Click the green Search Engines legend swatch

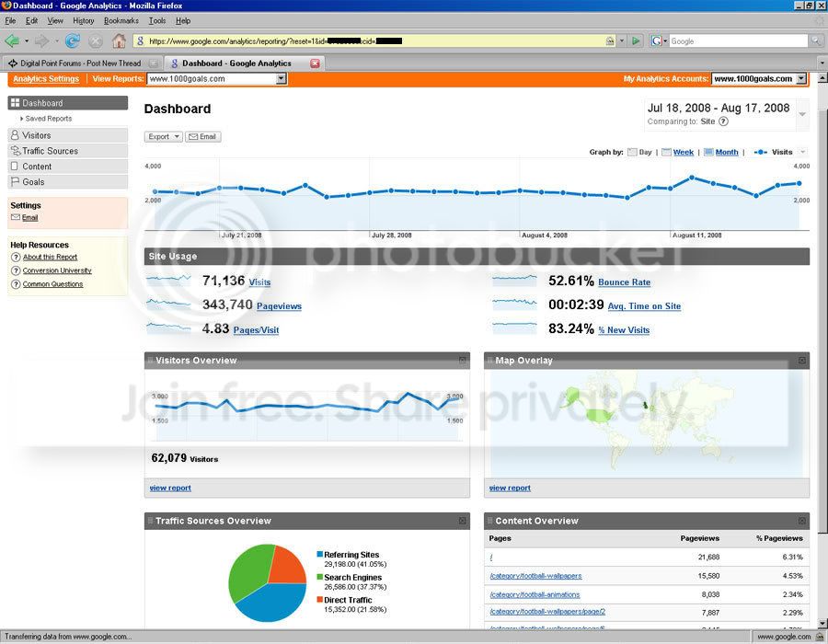pos(319,577)
